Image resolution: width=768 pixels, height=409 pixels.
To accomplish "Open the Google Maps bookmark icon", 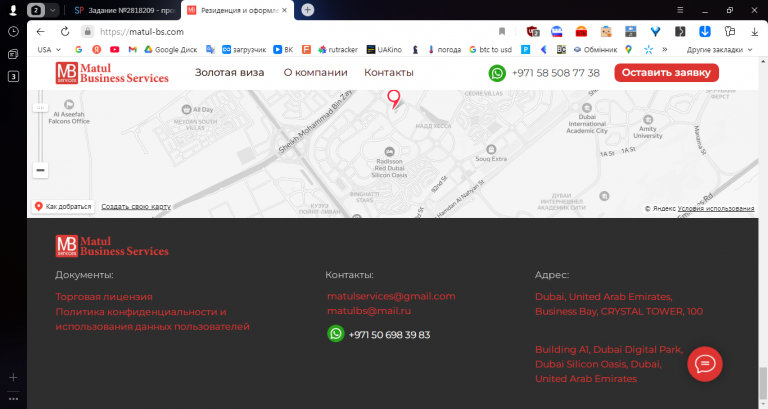I will (628, 49).
